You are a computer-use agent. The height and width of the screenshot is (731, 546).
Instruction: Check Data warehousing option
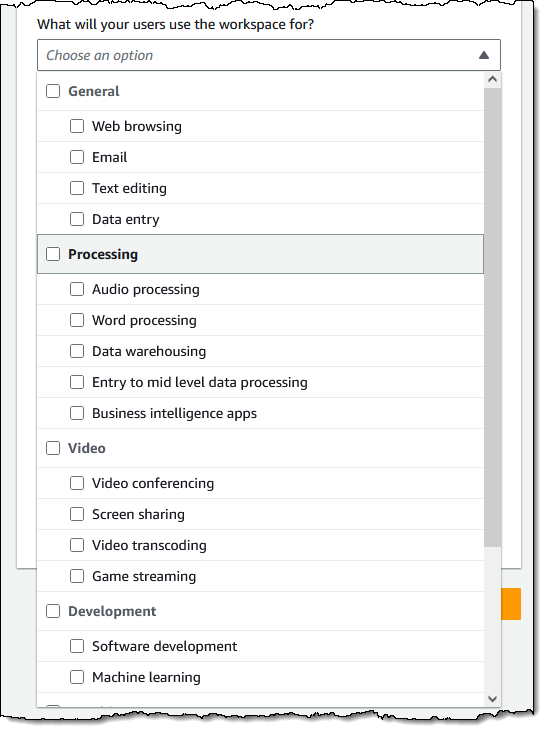[x=77, y=351]
